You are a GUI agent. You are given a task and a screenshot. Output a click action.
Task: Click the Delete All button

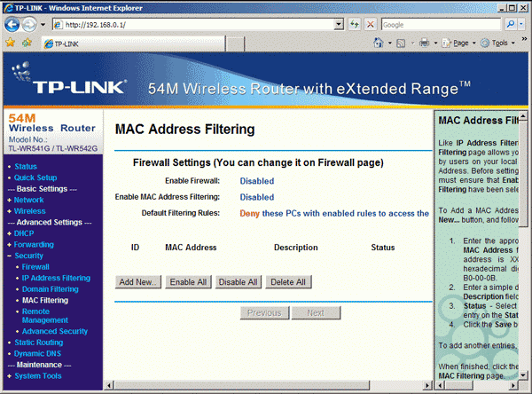(288, 282)
